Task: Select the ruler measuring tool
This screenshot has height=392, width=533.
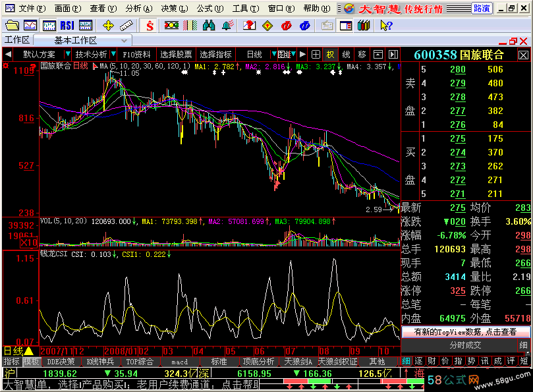Action: pos(126,26)
